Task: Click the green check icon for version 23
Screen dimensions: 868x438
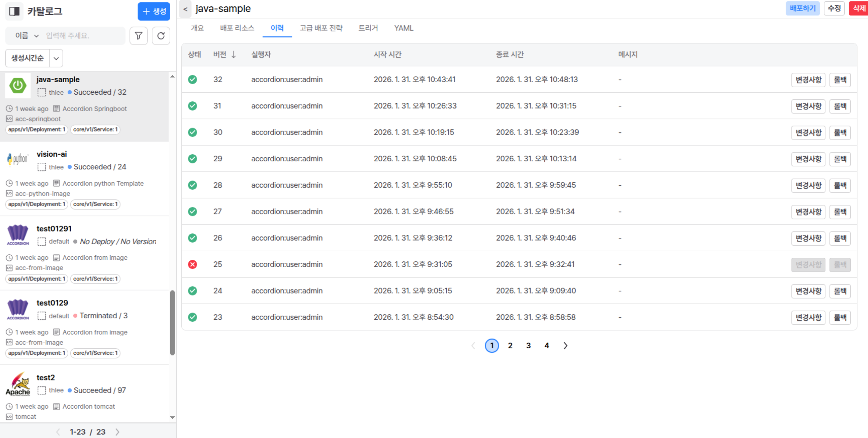Action: point(193,317)
